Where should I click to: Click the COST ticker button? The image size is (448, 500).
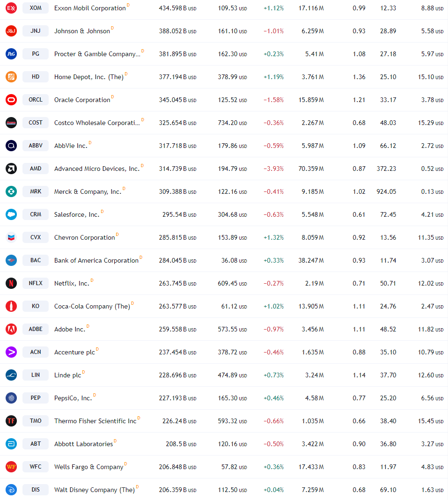click(x=36, y=123)
